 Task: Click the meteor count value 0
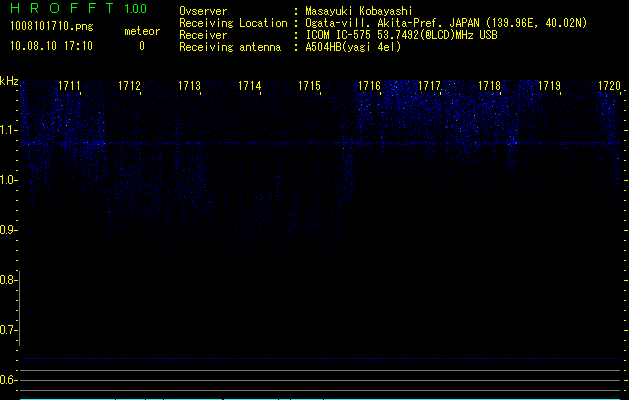pos(142,46)
